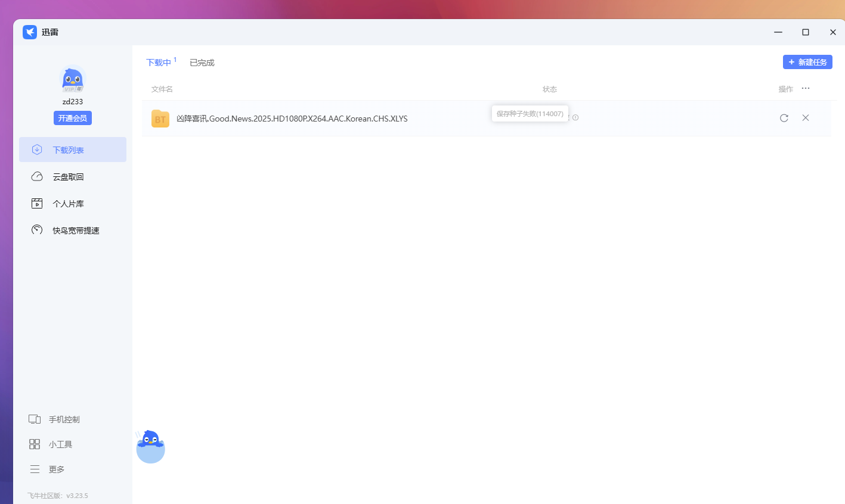Click the floating bird mascot
The height and width of the screenshot is (504, 845).
(150, 447)
